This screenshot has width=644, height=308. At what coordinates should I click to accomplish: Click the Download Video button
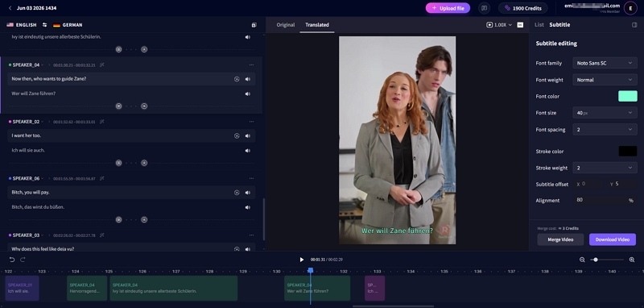[613, 239]
